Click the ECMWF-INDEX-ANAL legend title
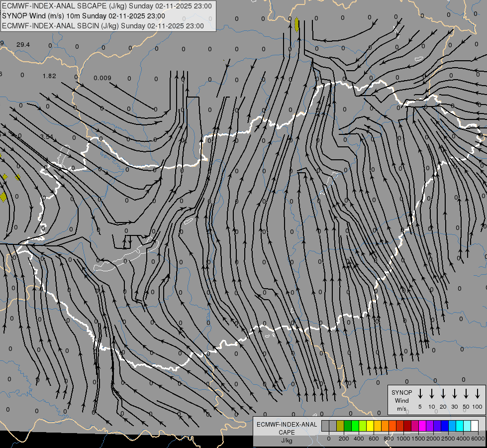 (287, 425)
